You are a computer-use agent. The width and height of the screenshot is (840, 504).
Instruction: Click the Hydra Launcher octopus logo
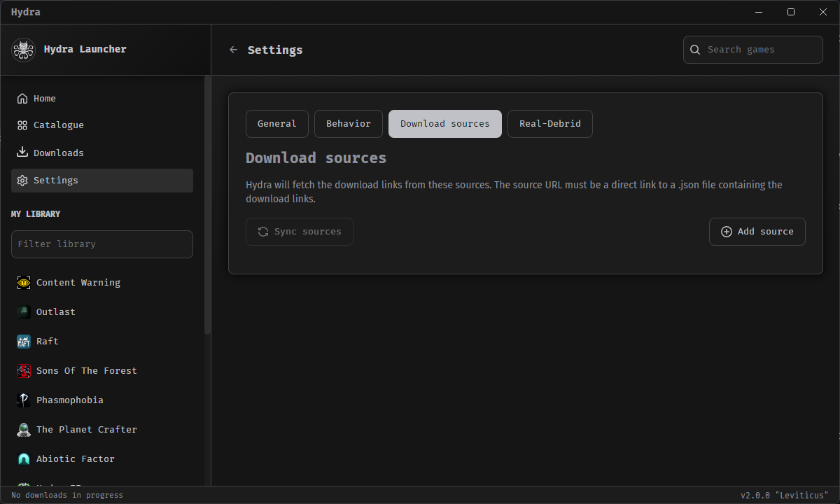(23, 49)
